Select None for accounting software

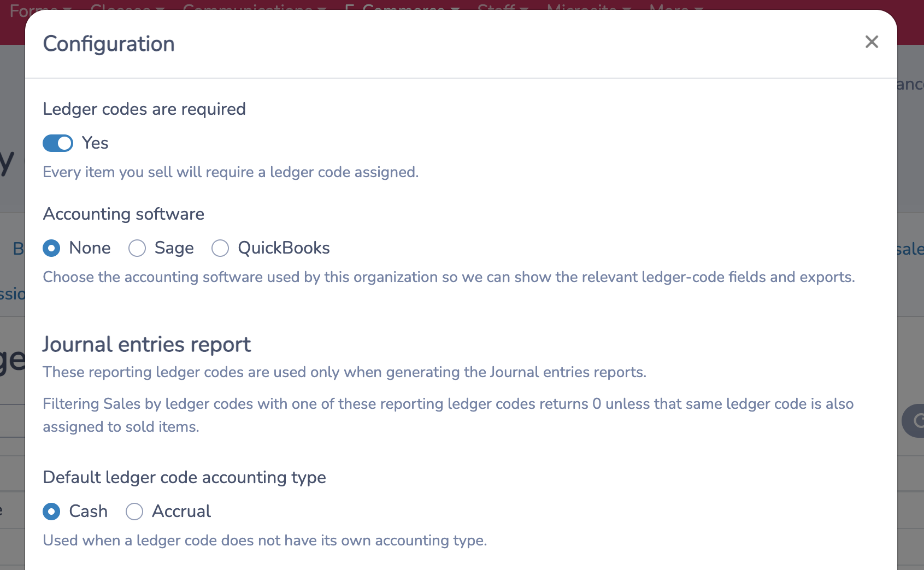pyautogui.click(x=51, y=248)
